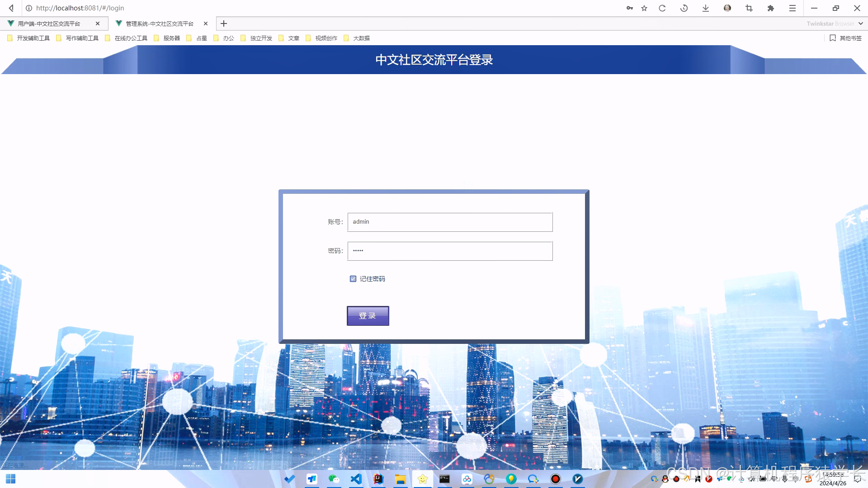Go back with the navigation arrow

(10, 8)
